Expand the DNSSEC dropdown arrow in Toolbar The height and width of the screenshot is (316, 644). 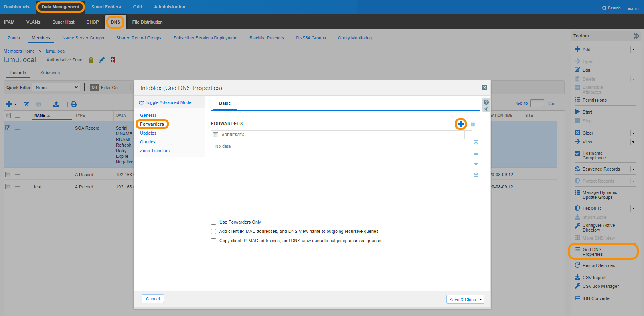coord(633,208)
